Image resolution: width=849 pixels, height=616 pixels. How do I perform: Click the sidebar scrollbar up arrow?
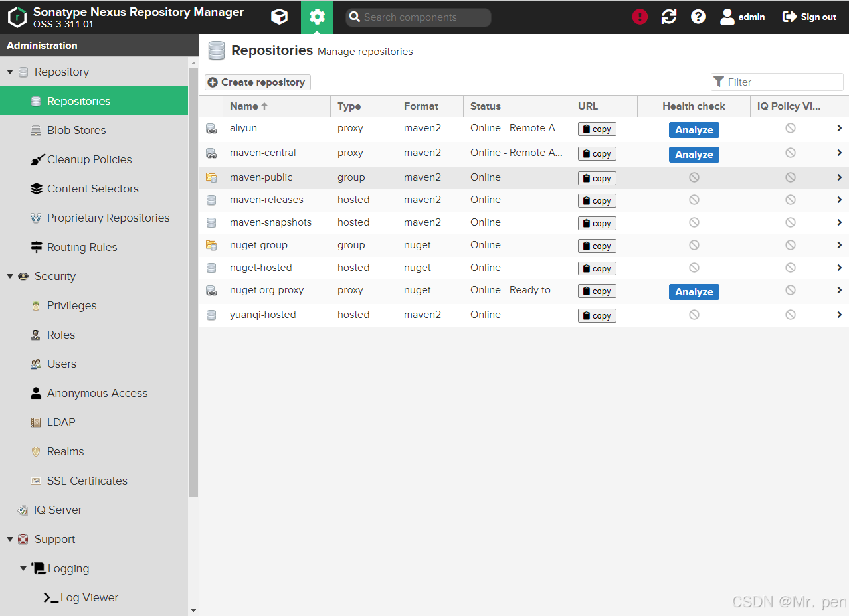click(193, 64)
